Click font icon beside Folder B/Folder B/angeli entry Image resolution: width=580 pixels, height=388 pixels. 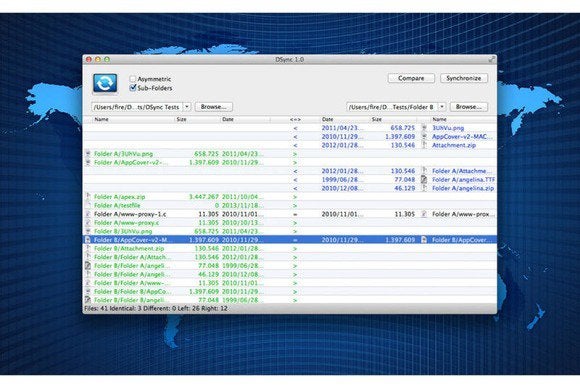(88, 300)
